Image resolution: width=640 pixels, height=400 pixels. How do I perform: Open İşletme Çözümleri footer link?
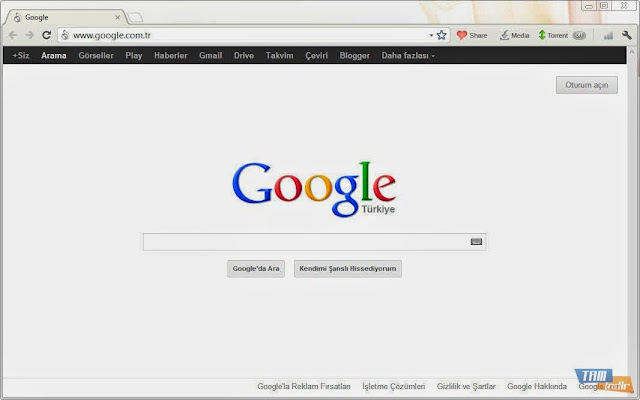pos(393,386)
